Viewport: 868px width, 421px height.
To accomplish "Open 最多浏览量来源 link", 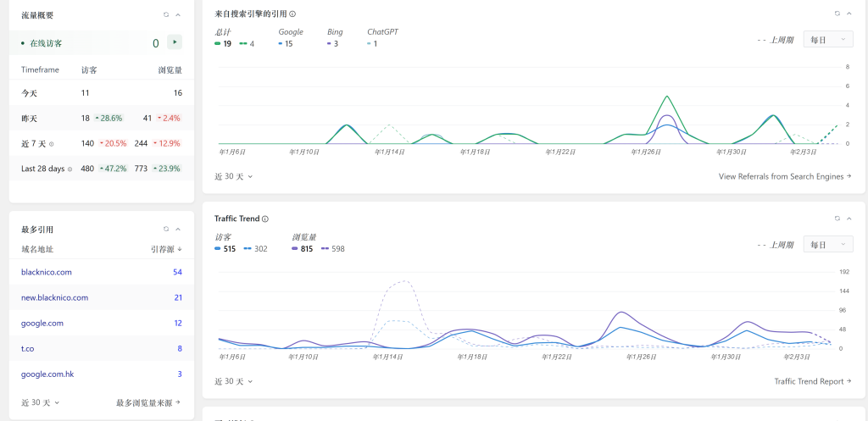I will point(148,402).
